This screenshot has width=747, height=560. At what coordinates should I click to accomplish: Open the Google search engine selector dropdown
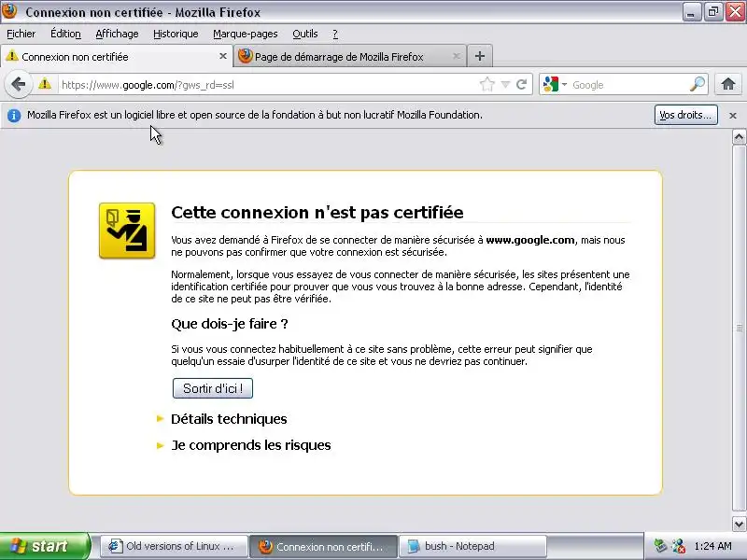[555, 85]
